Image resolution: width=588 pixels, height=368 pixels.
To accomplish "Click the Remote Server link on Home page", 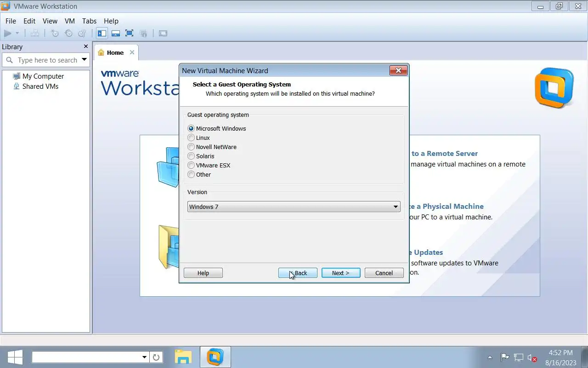I will pyautogui.click(x=445, y=153).
